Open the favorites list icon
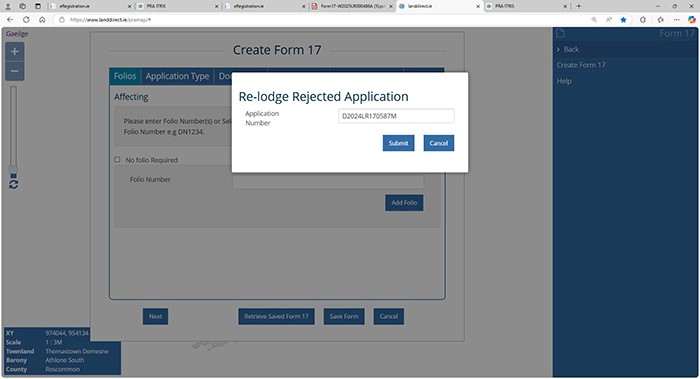This screenshot has width=700, height=379. [x=661, y=20]
